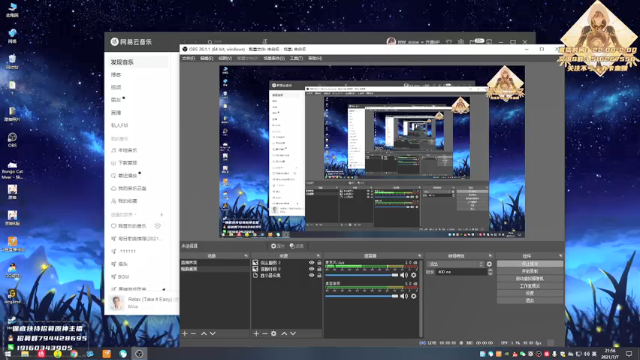
Task: Open the 场景集合(S) menu in OBS
Action: tap(274, 58)
